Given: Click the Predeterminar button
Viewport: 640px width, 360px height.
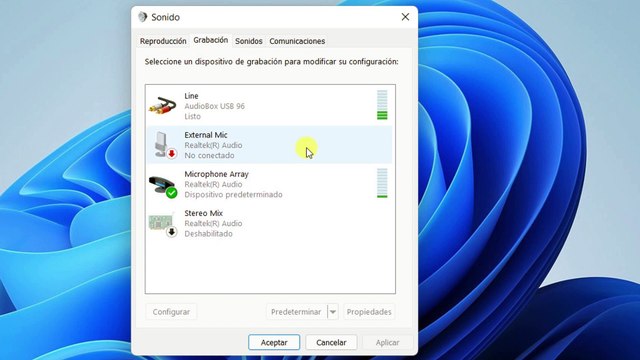Looking at the screenshot, I should click(x=296, y=312).
